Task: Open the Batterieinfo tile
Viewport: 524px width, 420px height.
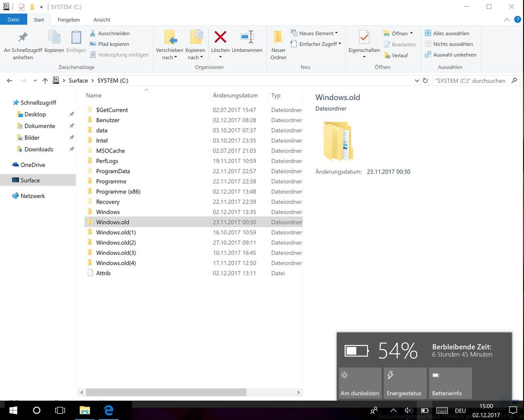Action: 450,383
